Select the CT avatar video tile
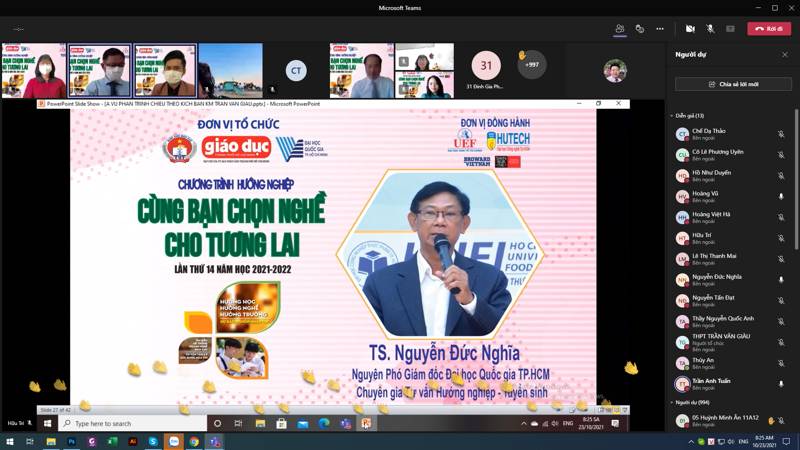The width and height of the screenshot is (800, 450). [295, 70]
